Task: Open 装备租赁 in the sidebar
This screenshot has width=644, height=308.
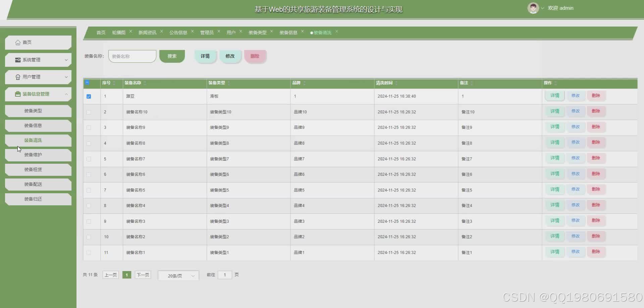Action: coord(38,169)
